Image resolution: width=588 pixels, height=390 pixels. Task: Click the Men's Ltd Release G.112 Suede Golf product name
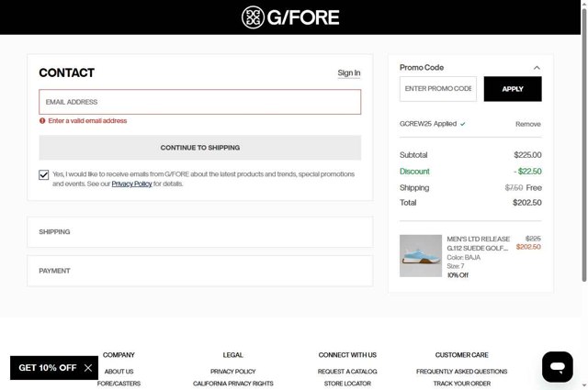[478, 243]
